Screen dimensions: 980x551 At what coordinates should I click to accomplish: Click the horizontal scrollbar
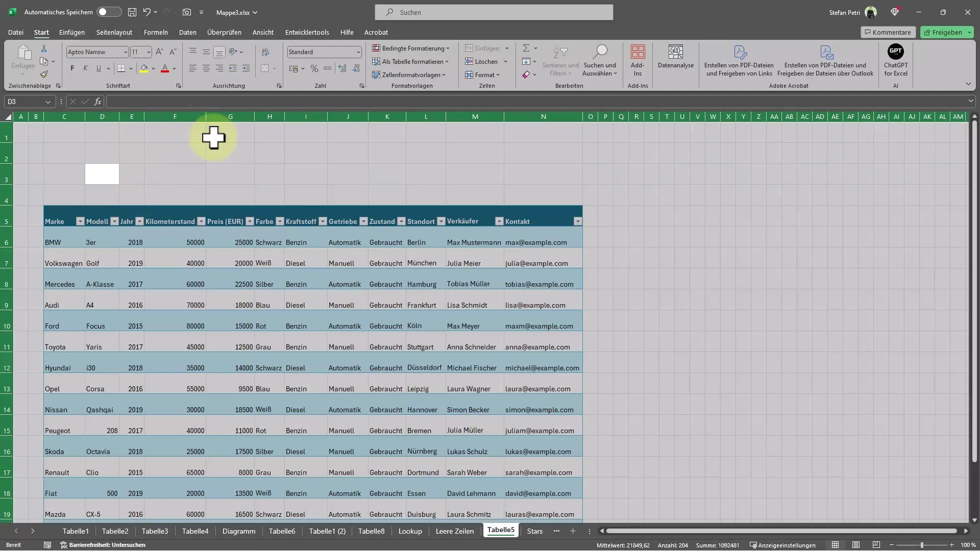pyautogui.click(x=782, y=531)
